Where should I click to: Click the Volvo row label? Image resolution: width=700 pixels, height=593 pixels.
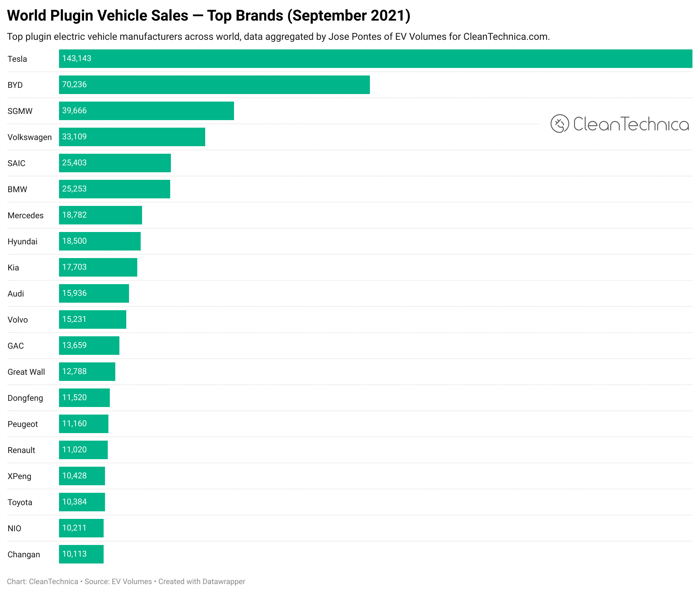point(18,320)
